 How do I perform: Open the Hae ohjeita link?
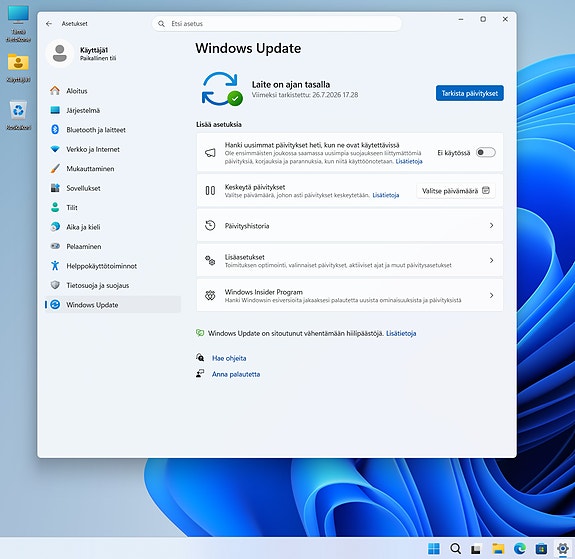[x=229, y=358]
